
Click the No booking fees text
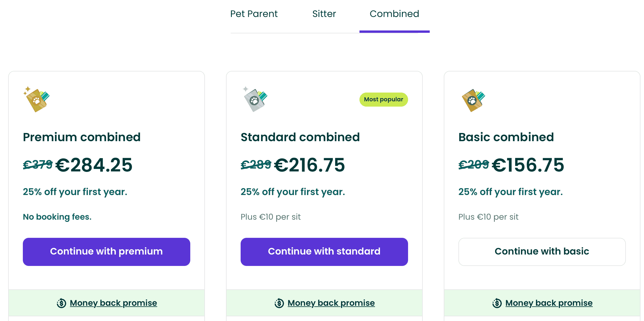coord(57,217)
